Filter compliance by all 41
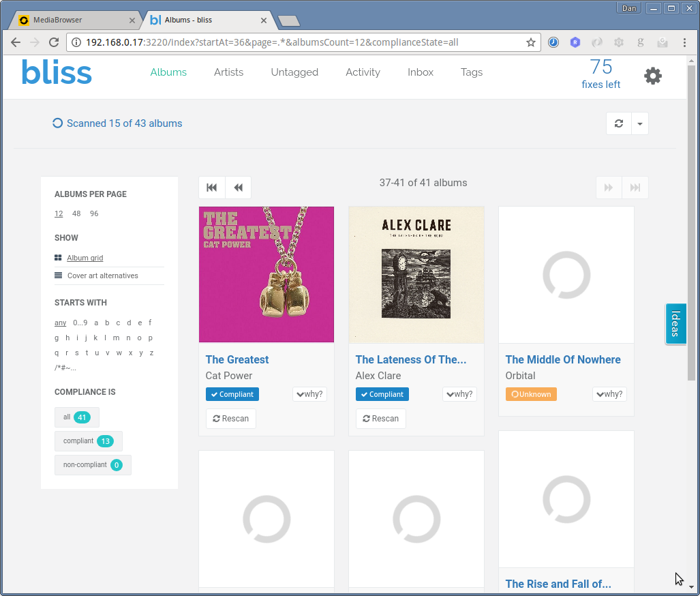The height and width of the screenshot is (596, 700). pyautogui.click(x=77, y=417)
